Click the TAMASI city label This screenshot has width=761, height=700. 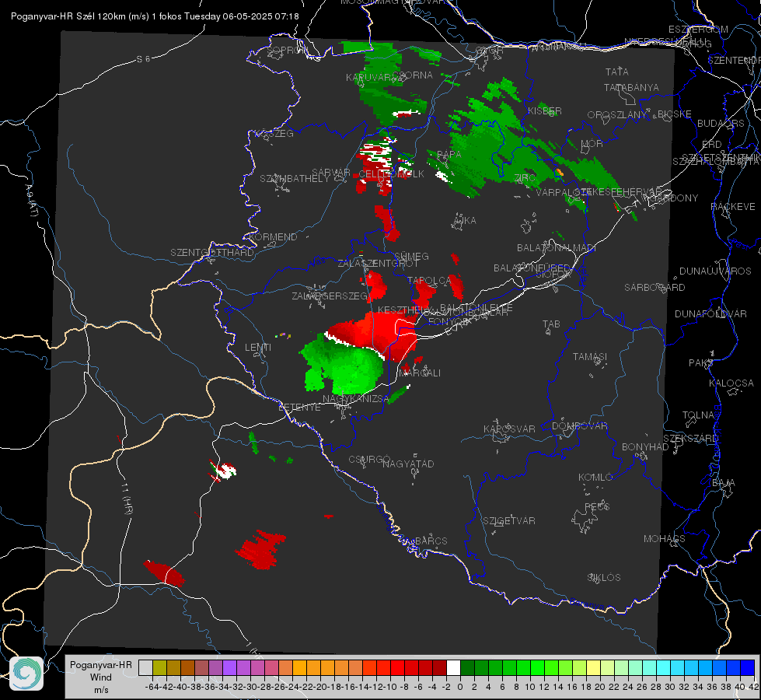pyautogui.click(x=590, y=356)
